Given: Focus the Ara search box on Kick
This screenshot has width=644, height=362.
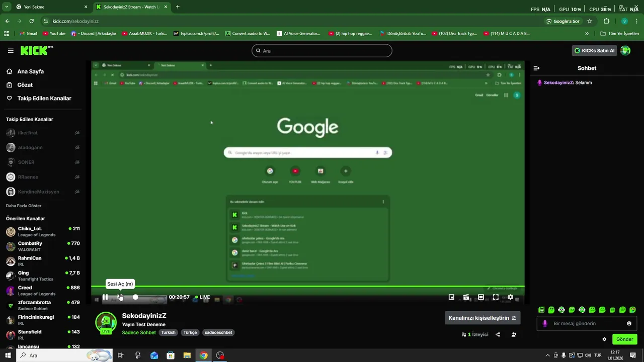Looking at the screenshot, I should pyautogui.click(x=322, y=51).
